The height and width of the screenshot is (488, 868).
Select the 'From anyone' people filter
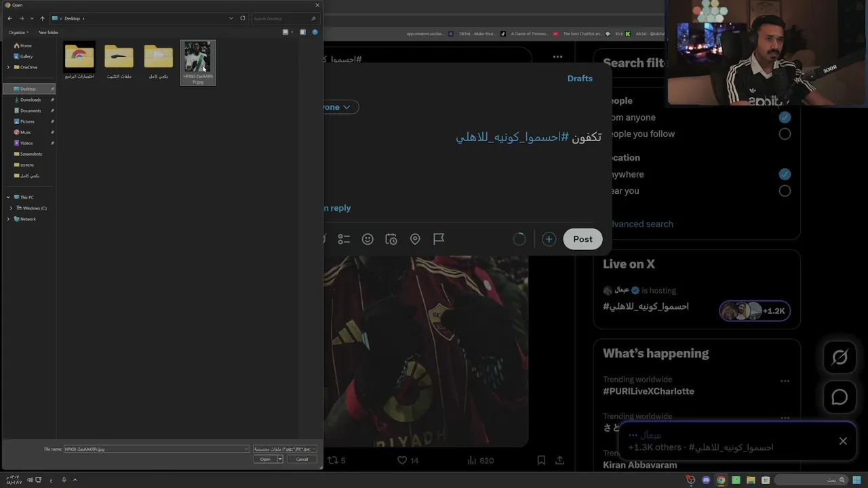785,117
